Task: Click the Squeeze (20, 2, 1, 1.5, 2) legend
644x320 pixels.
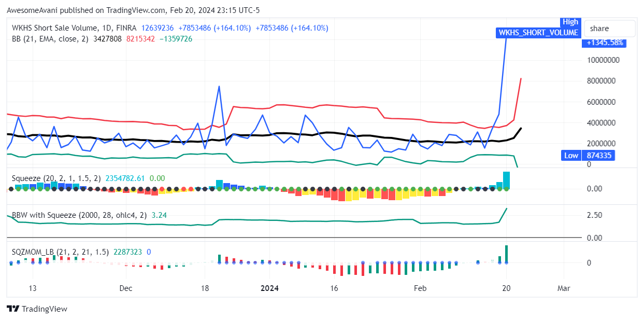Action: [57, 178]
